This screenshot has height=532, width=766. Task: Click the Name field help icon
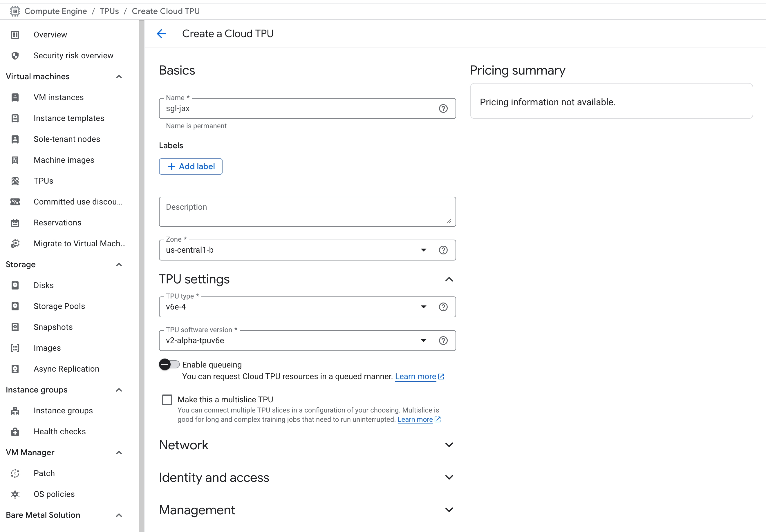[x=443, y=108]
